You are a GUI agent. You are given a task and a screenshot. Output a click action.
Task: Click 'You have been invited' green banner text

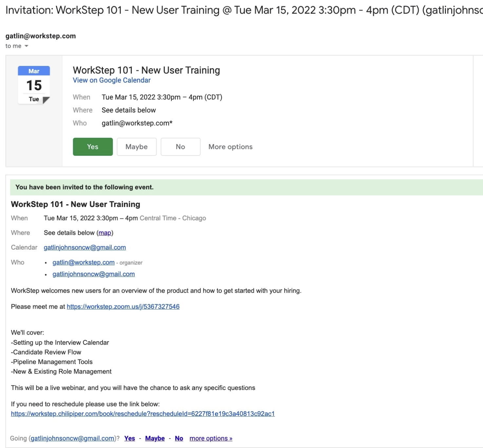pyautogui.click(x=85, y=187)
